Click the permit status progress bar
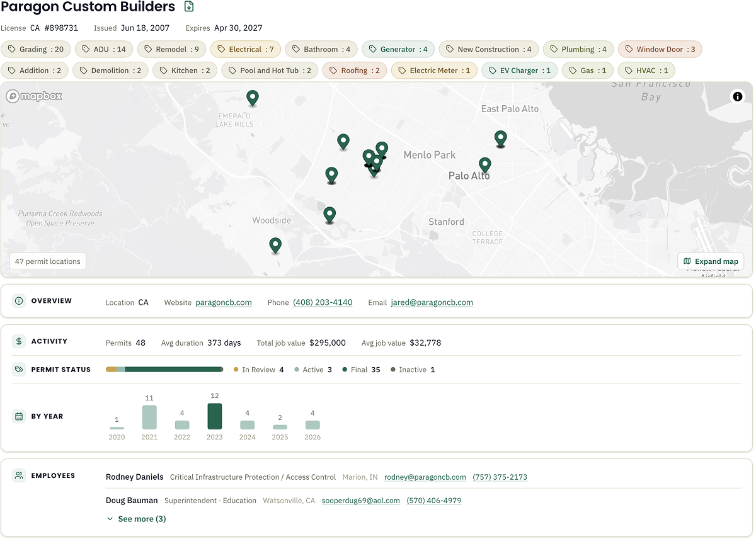Screen dimensions: 756x539 164,370
